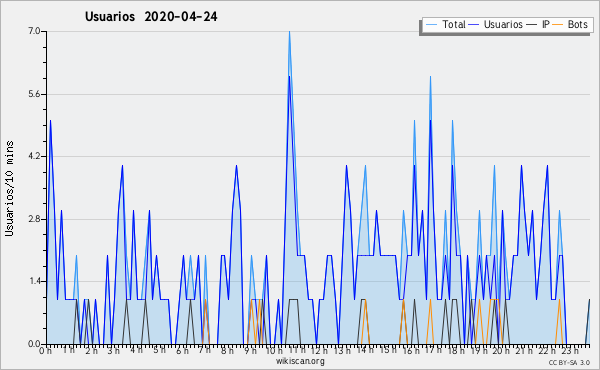Click the '9 h' x-axis label
The width and height of the screenshot is (600, 370).
[250, 351]
